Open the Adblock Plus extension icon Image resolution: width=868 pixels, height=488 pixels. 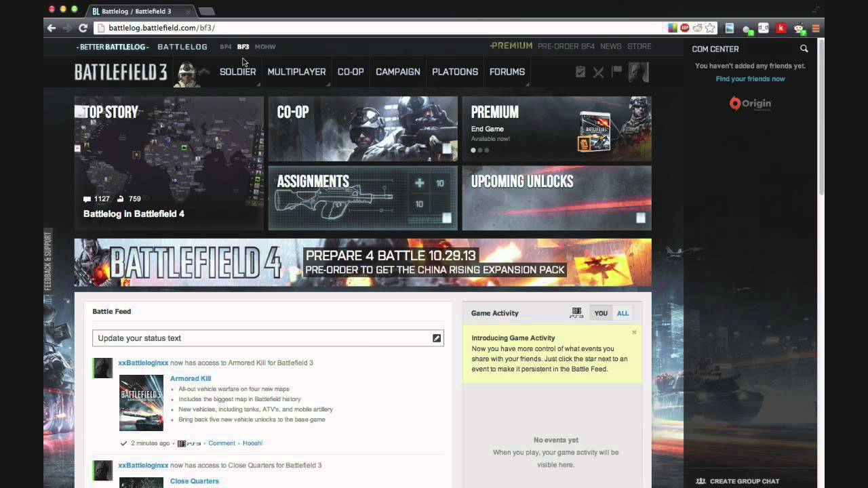point(685,28)
